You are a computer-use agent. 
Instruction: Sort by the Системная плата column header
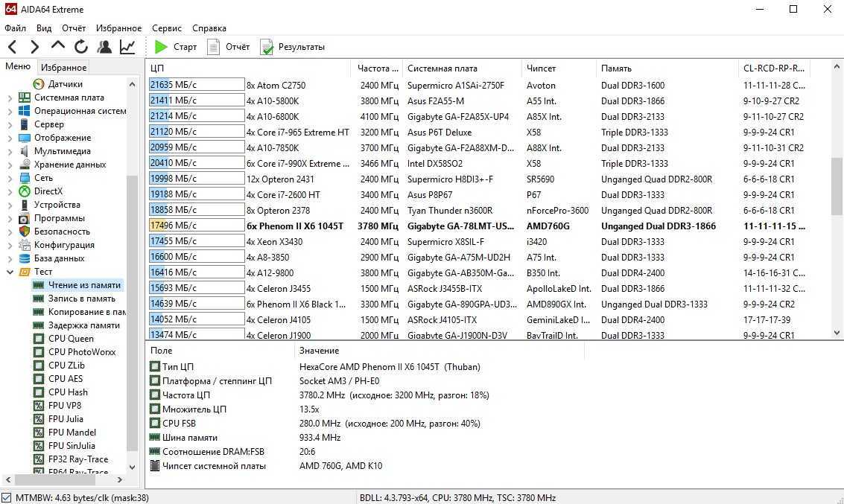[x=442, y=68]
